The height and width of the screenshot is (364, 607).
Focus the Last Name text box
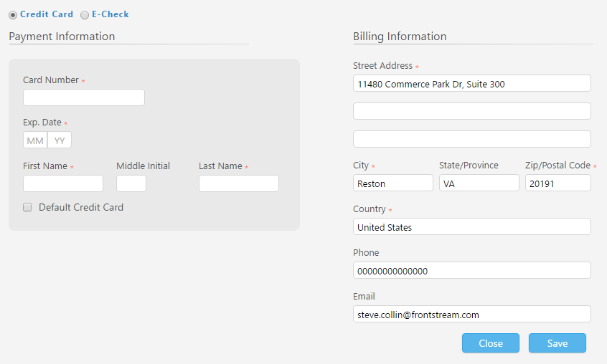tap(239, 183)
